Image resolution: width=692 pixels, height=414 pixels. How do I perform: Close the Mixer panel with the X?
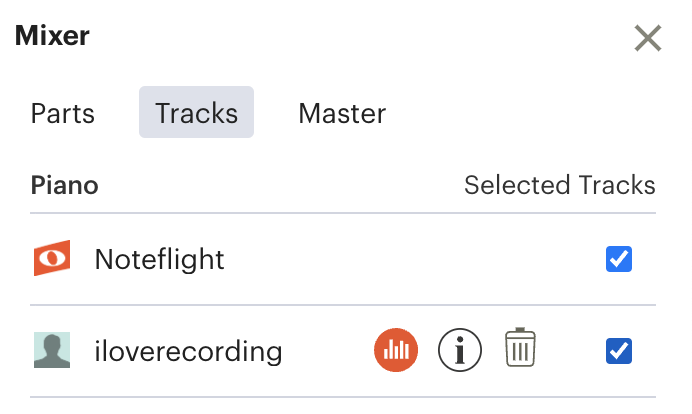pyautogui.click(x=647, y=38)
